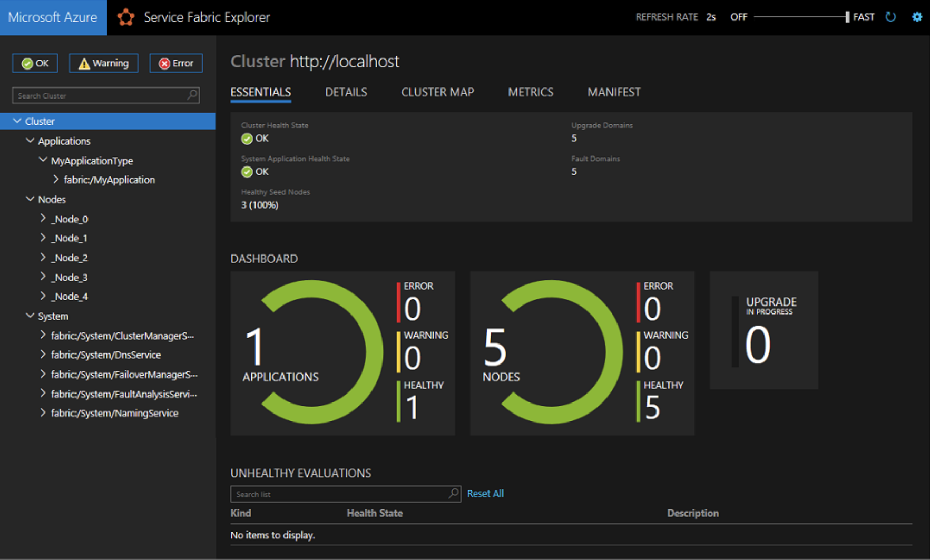Toggle the Warning health filter
Image resolution: width=930 pixels, height=560 pixels.
tap(104, 63)
